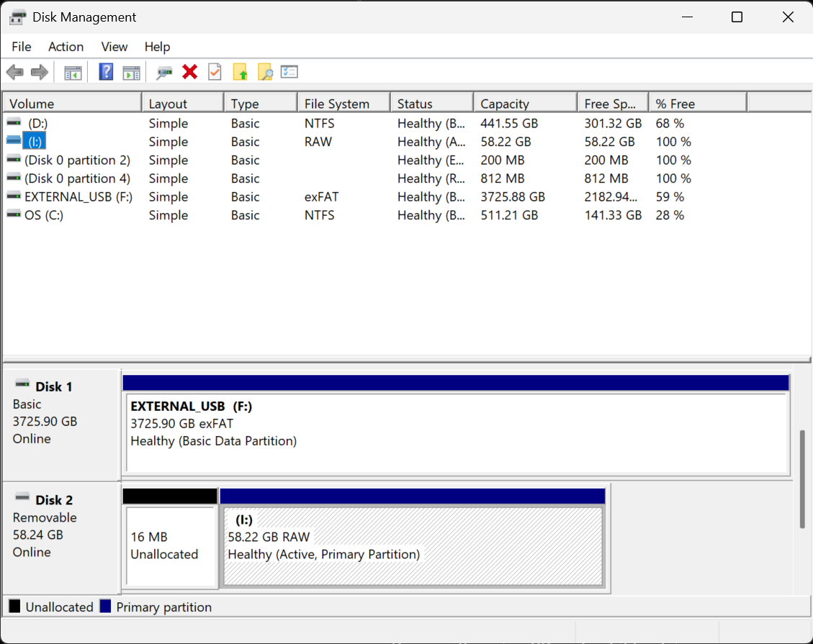The width and height of the screenshot is (813, 644).
Task: Click the Forward arrow in the toolbar
Action: point(40,72)
